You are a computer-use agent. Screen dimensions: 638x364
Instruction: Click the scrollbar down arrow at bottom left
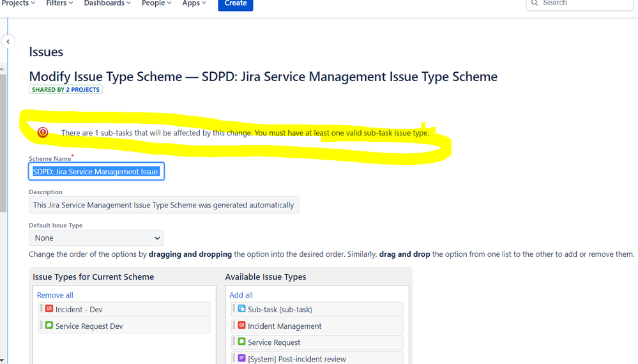3,361
